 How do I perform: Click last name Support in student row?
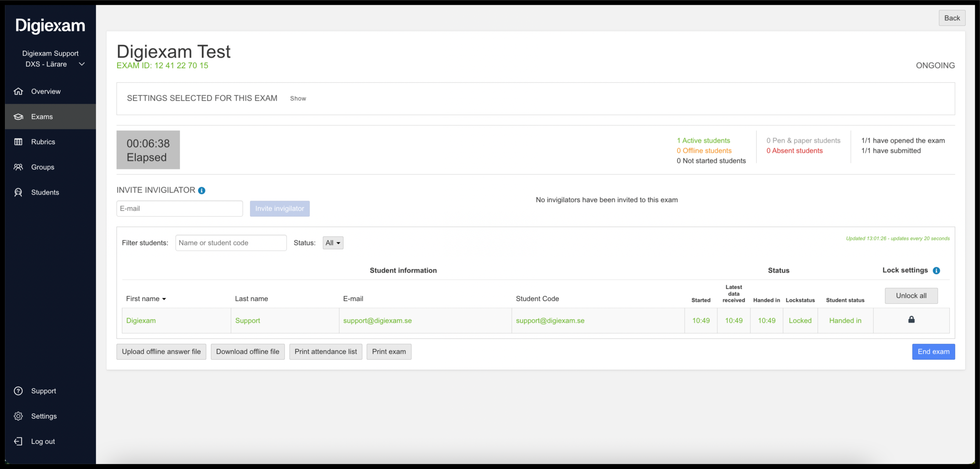click(x=248, y=320)
